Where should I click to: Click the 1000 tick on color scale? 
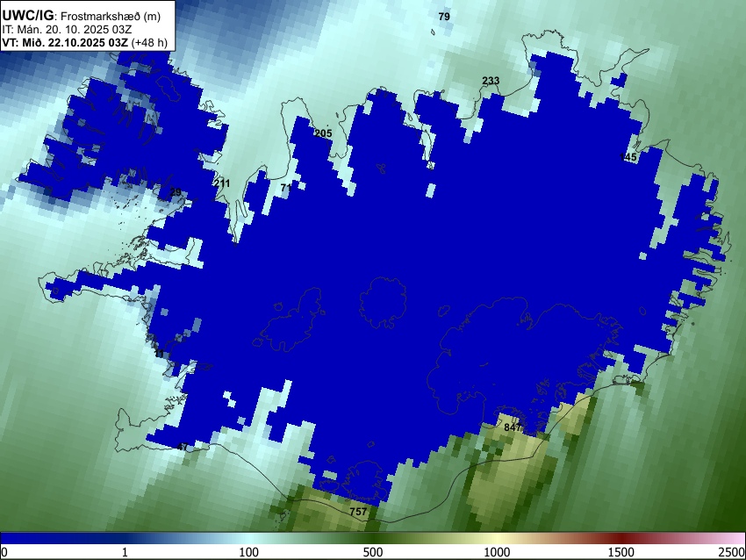tap(497, 552)
